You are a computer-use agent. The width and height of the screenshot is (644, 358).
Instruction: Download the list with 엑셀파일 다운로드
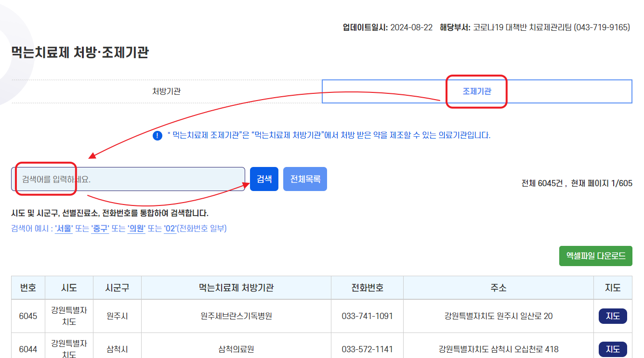(596, 256)
